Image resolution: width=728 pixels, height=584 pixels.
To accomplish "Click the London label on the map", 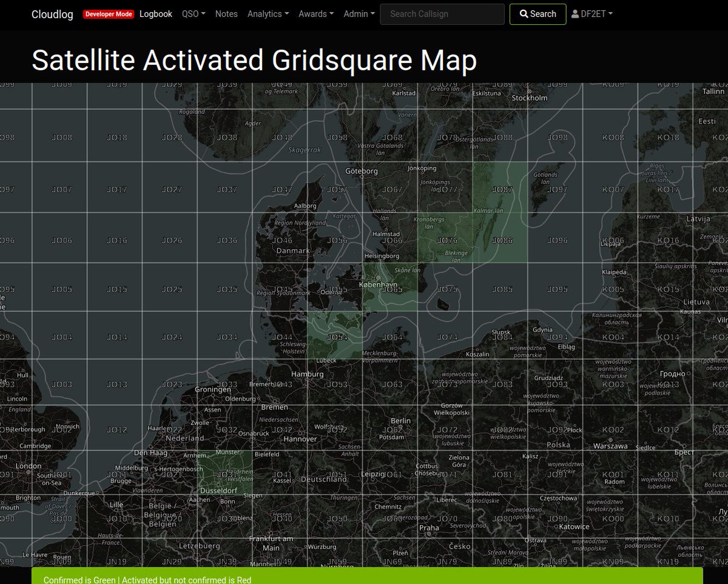I will [29, 466].
